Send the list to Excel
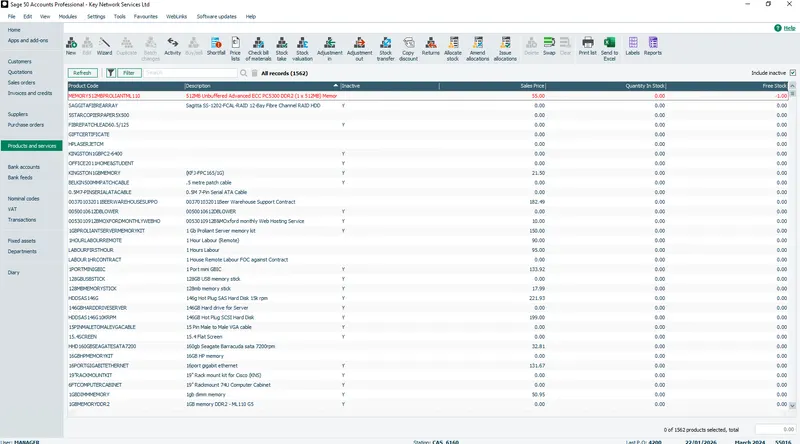 [609, 49]
